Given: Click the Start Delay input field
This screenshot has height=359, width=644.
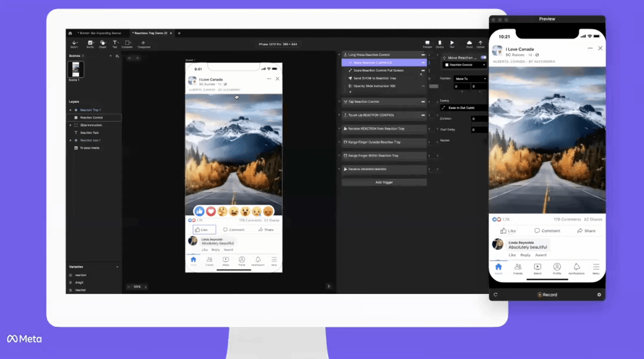Looking at the screenshot, I should (479, 130).
